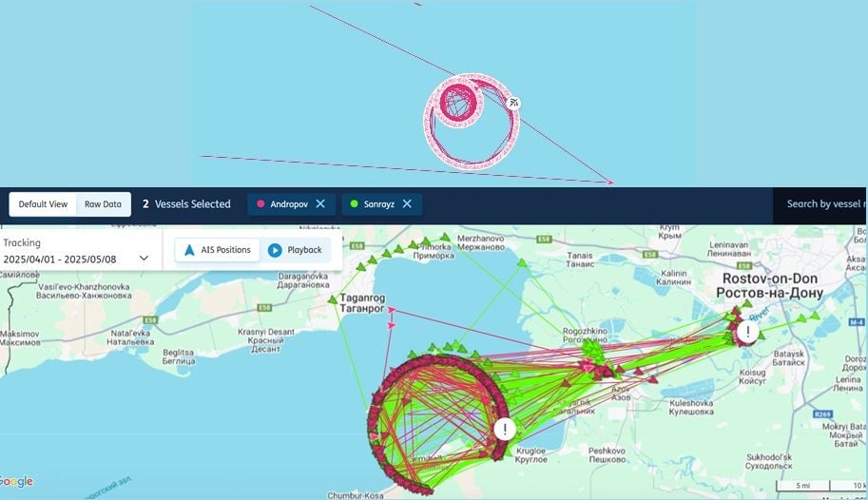
Task: Switch to the Default View
Action: point(43,204)
